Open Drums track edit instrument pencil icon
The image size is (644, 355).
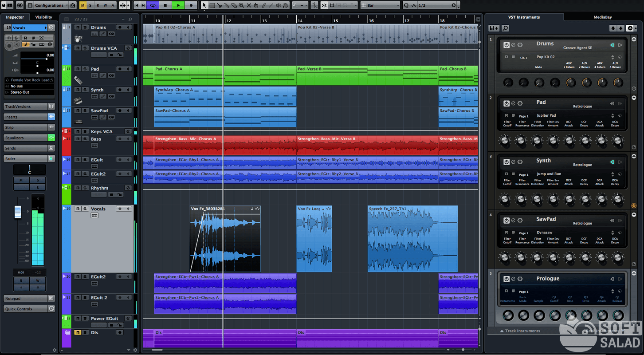pos(103,34)
